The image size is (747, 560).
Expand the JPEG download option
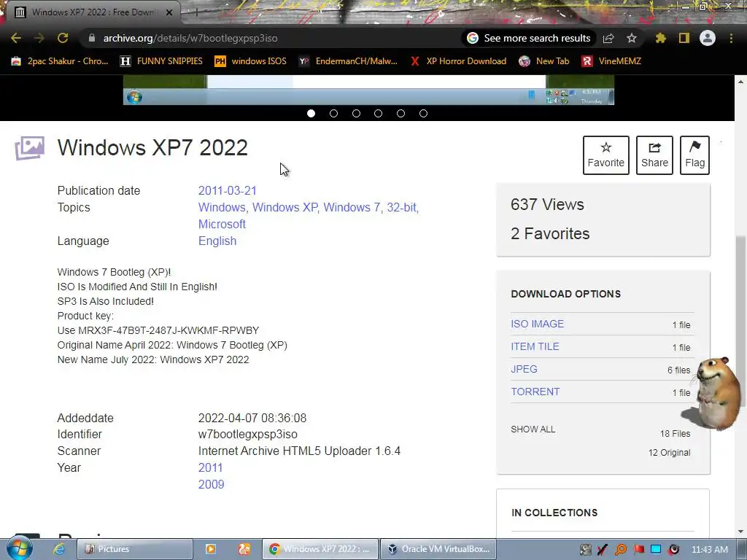coord(524,369)
